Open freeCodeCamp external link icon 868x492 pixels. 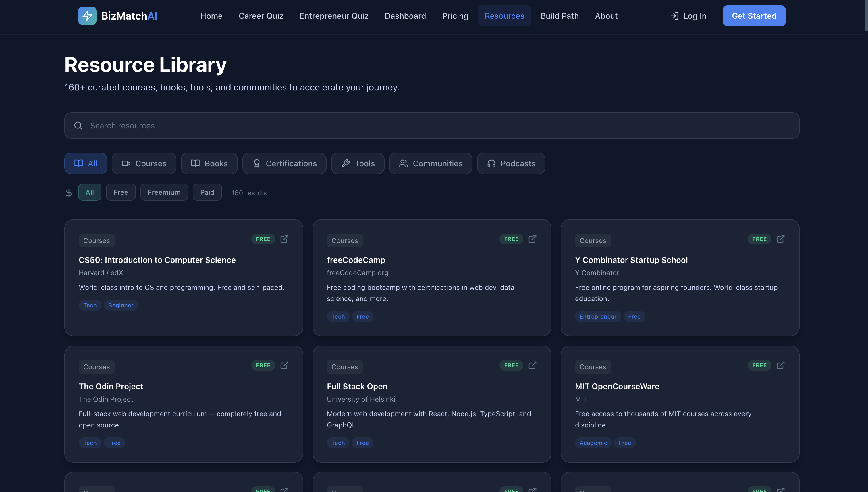(x=532, y=239)
